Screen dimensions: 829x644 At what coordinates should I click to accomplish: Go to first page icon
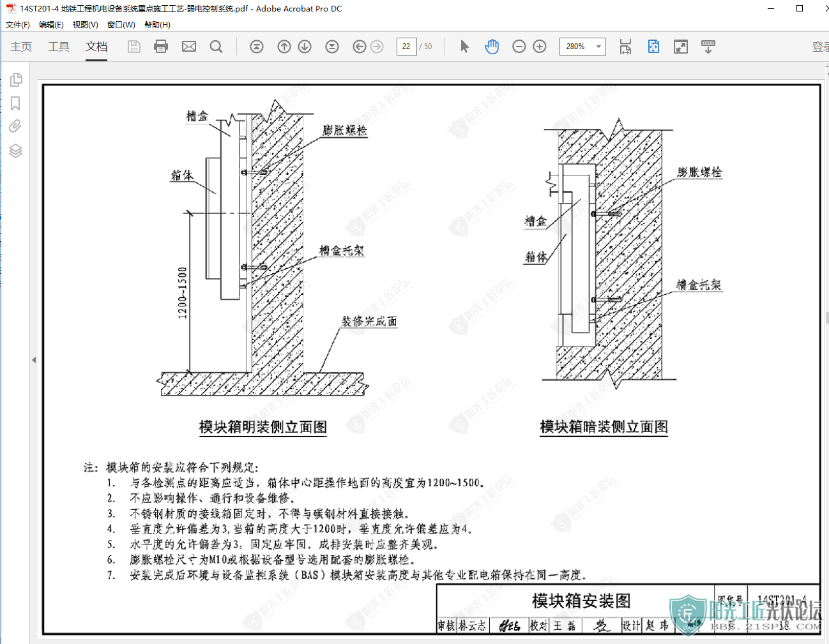click(257, 47)
